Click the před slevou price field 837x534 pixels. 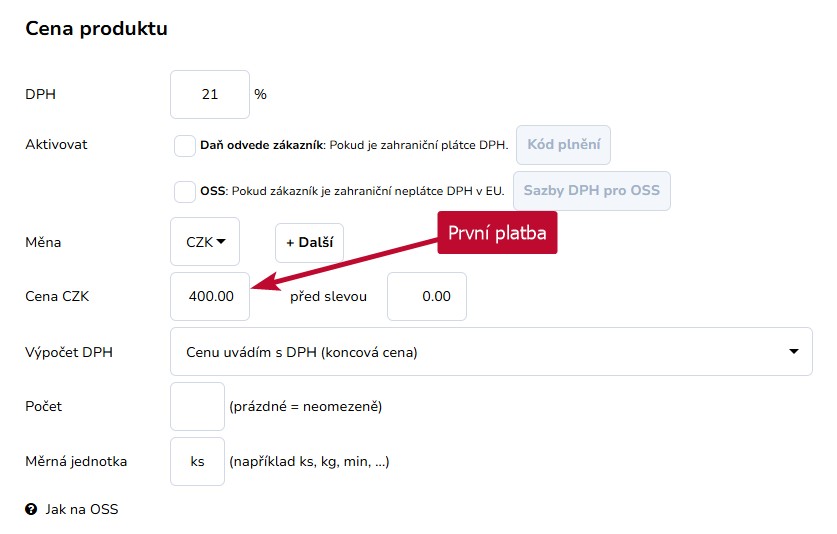pyautogui.click(x=427, y=296)
